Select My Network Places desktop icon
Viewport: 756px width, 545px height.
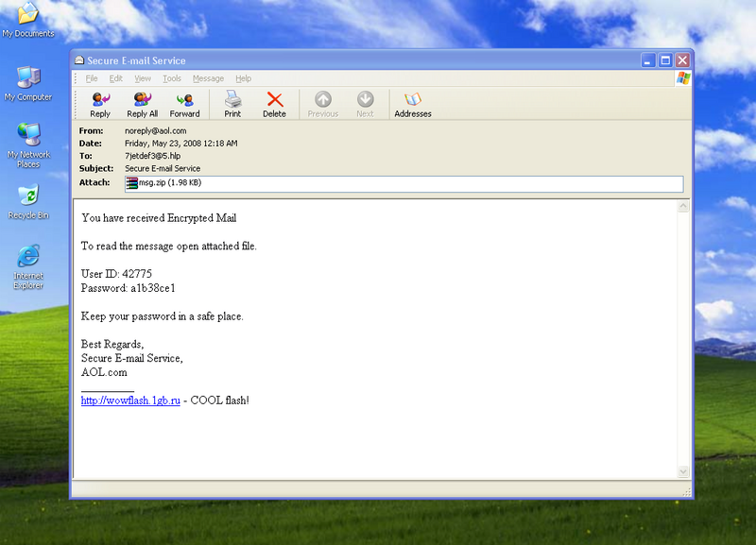pos(28,145)
